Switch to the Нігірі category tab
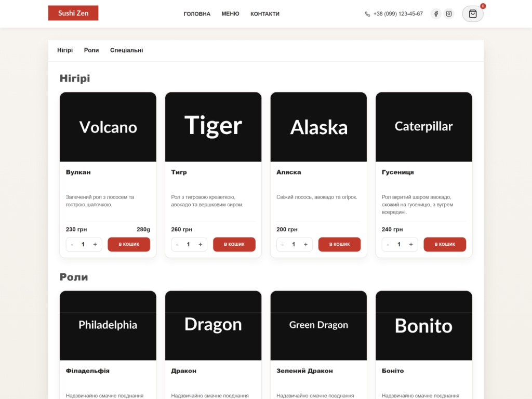Image resolution: width=532 pixels, height=399 pixels. [65, 50]
